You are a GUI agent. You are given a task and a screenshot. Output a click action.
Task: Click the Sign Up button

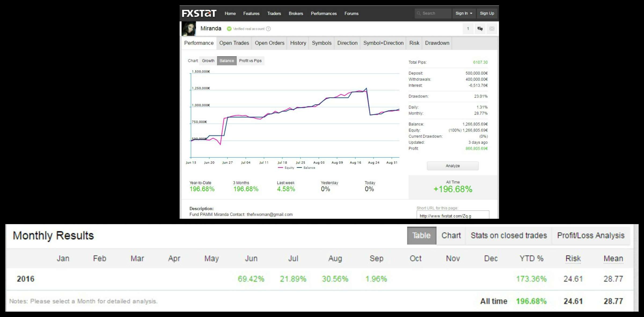pyautogui.click(x=487, y=13)
